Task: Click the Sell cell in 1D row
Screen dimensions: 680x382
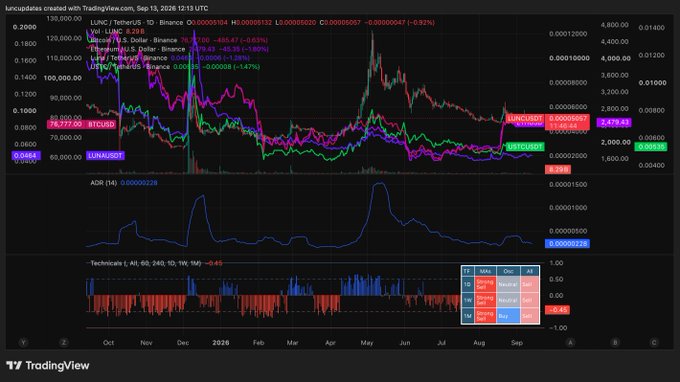Action: pos(530,284)
